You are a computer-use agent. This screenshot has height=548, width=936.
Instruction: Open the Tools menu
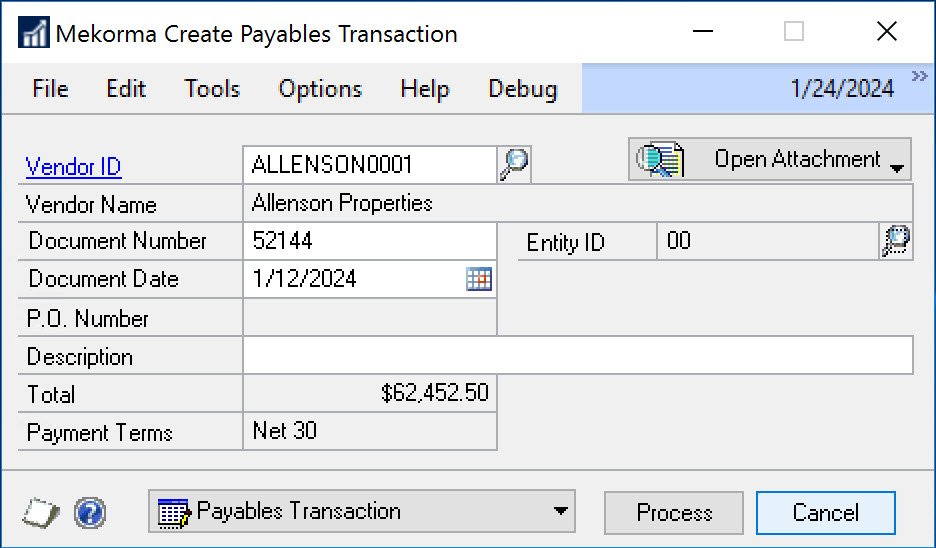point(212,89)
